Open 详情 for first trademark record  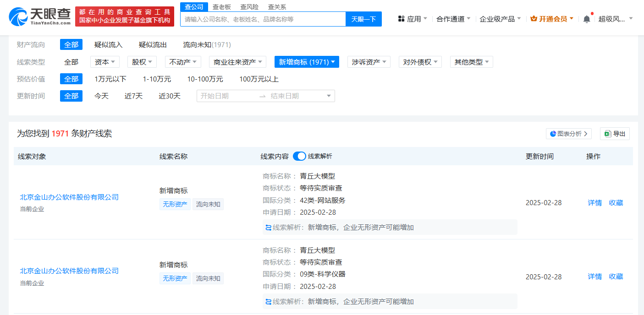594,203
